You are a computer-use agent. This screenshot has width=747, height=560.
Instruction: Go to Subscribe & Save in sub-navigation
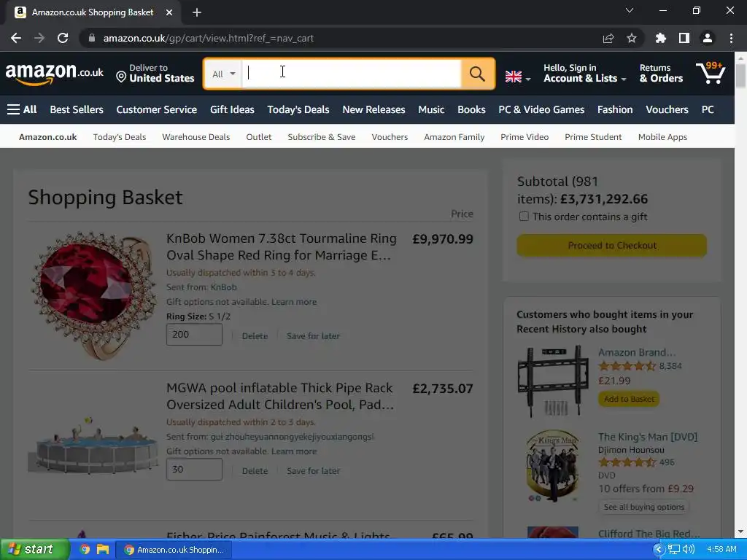pyautogui.click(x=322, y=137)
